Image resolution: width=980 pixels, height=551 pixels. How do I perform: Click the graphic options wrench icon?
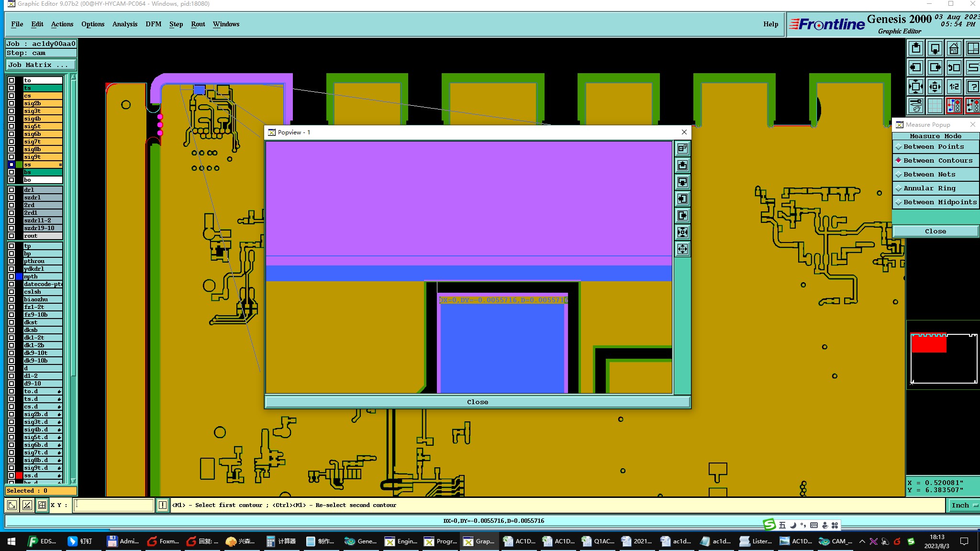click(916, 106)
